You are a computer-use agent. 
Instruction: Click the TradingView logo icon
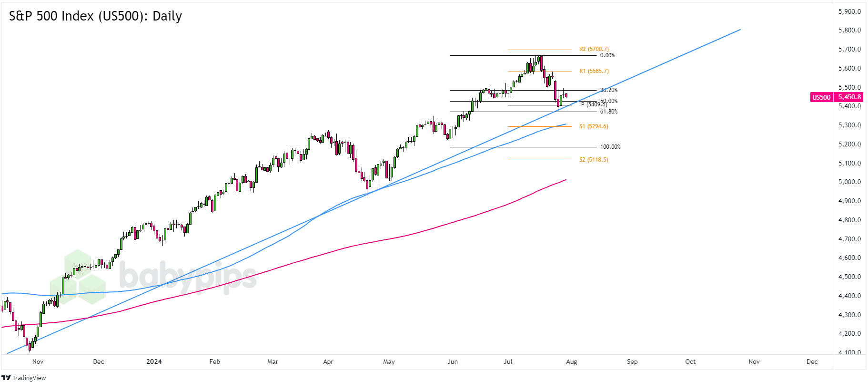click(6, 378)
